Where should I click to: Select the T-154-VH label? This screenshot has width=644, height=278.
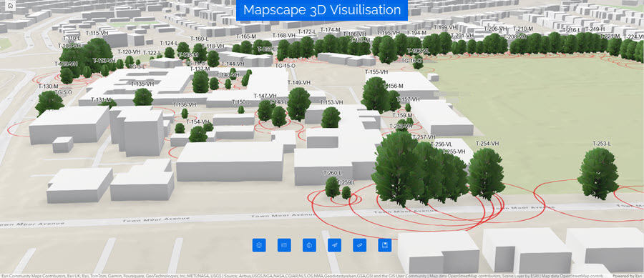pos(198,121)
